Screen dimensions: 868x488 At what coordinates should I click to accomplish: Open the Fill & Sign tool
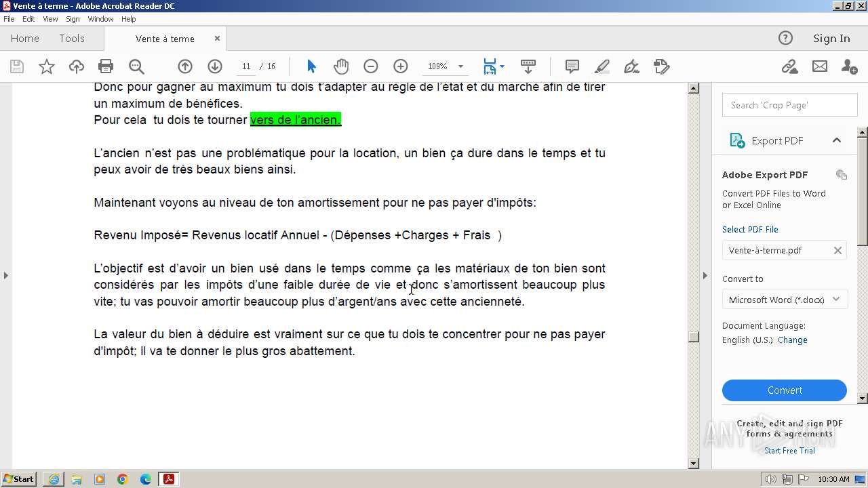(x=631, y=66)
